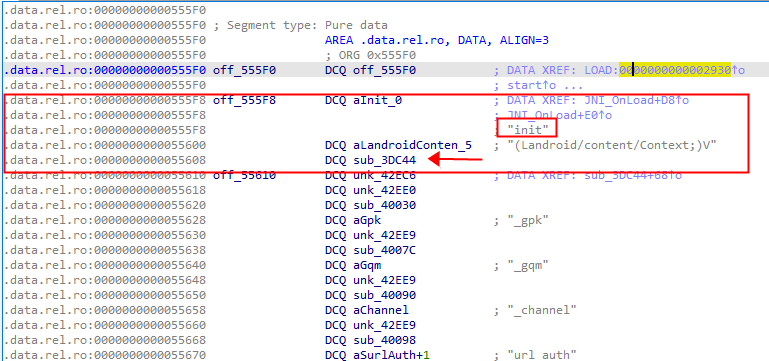Click the sub_40030 function pointer
Screen dimensions: 769x361
(384, 205)
